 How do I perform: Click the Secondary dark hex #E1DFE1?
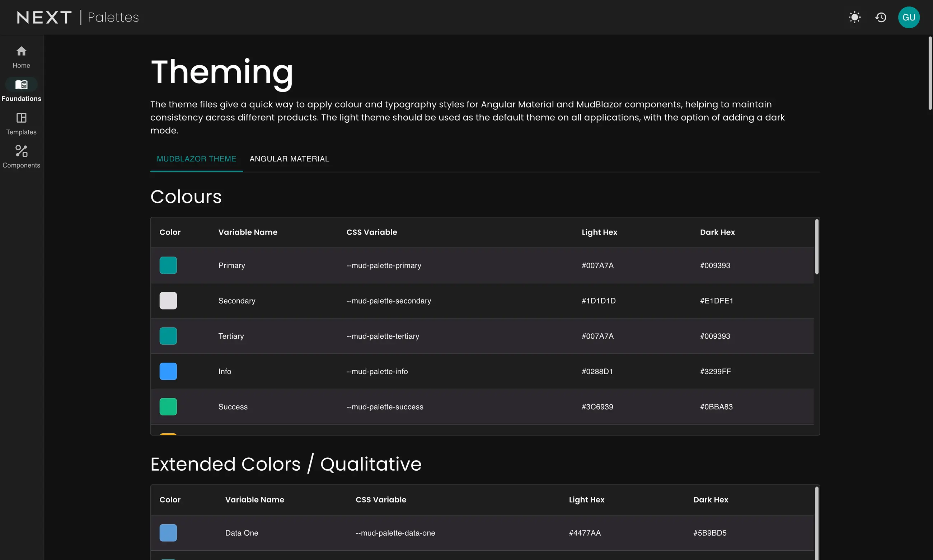click(716, 301)
